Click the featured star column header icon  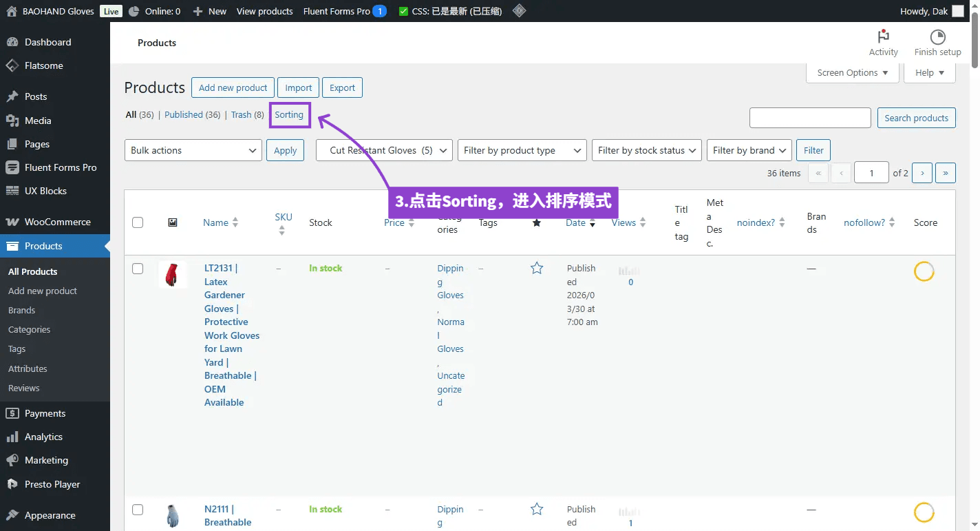537,222
